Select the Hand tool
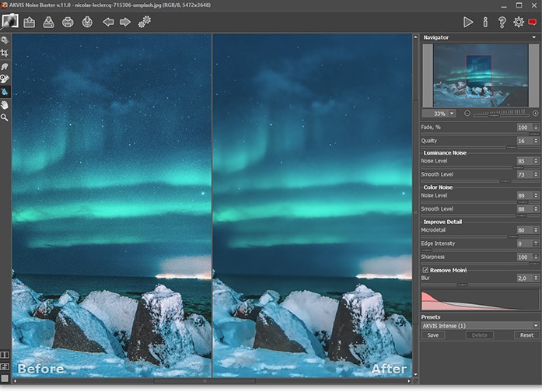542x392 pixels. coord(5,104)
